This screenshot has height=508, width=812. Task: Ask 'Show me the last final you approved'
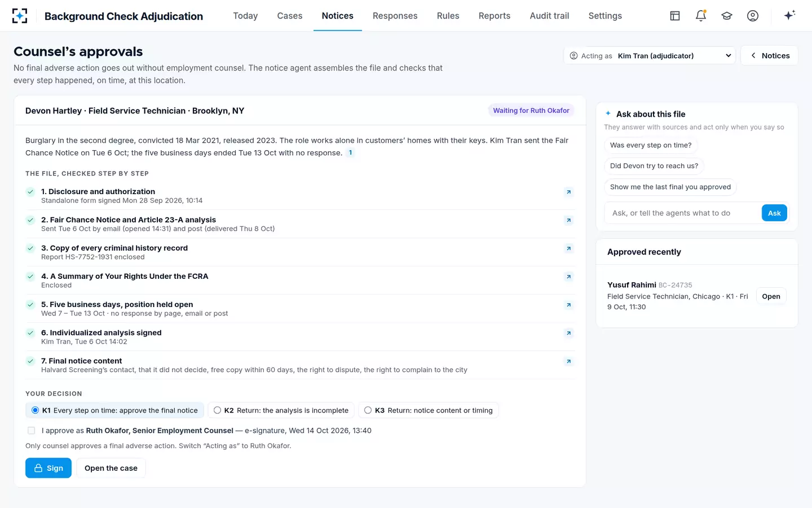(x=670, y=187)
